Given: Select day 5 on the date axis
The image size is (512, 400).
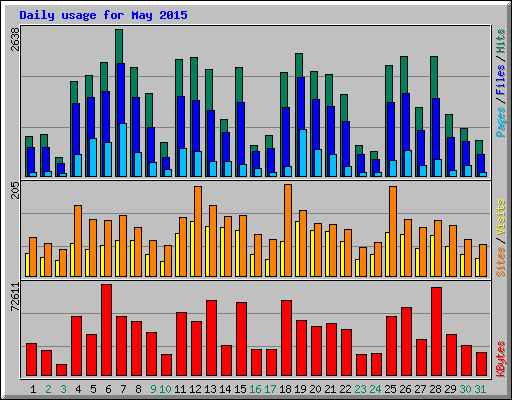Looking at the screenshot, I should pos(93,389).
